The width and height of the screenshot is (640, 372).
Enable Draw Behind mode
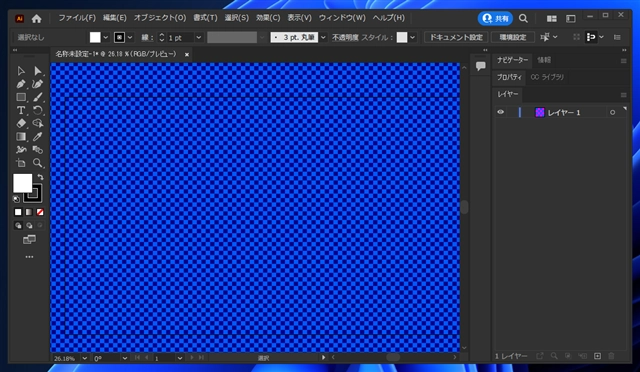tap(29, 225)
